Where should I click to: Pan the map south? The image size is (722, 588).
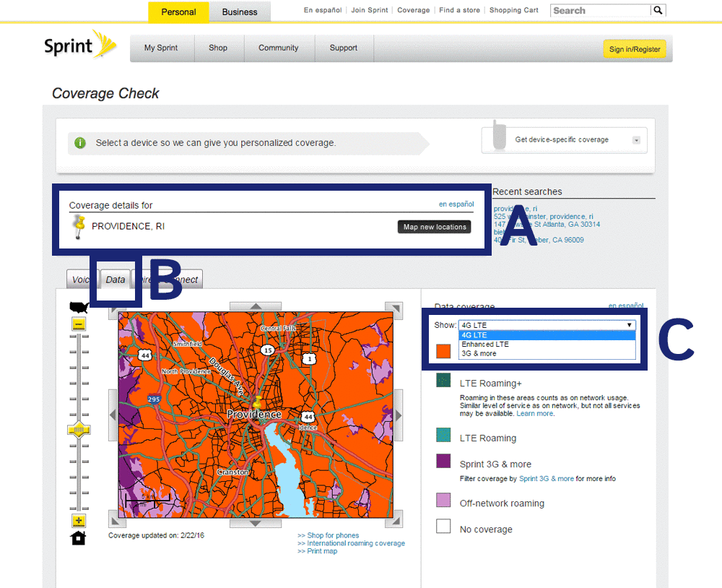point(256,523)
